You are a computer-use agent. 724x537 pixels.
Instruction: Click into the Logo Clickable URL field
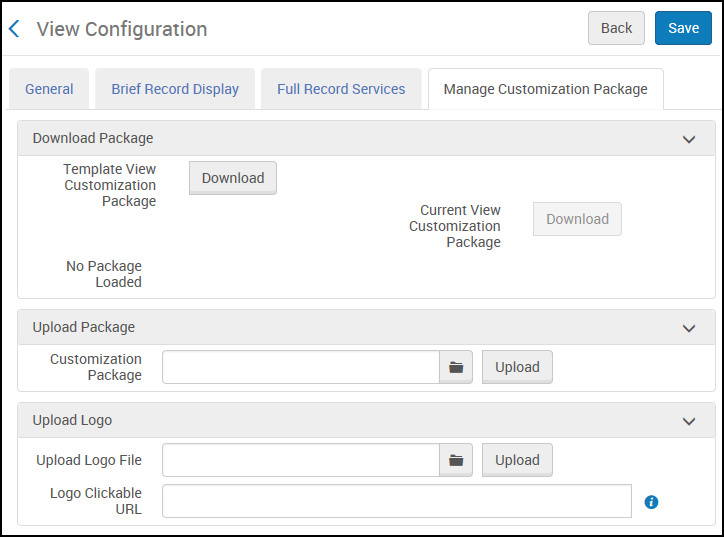[397, 501]
